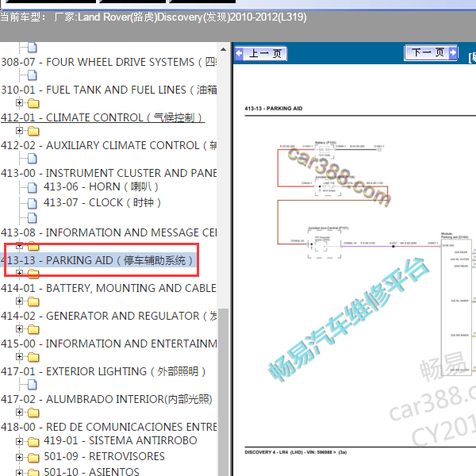Expand the node under 310-01 FUEL TANK

pos(19,103)
